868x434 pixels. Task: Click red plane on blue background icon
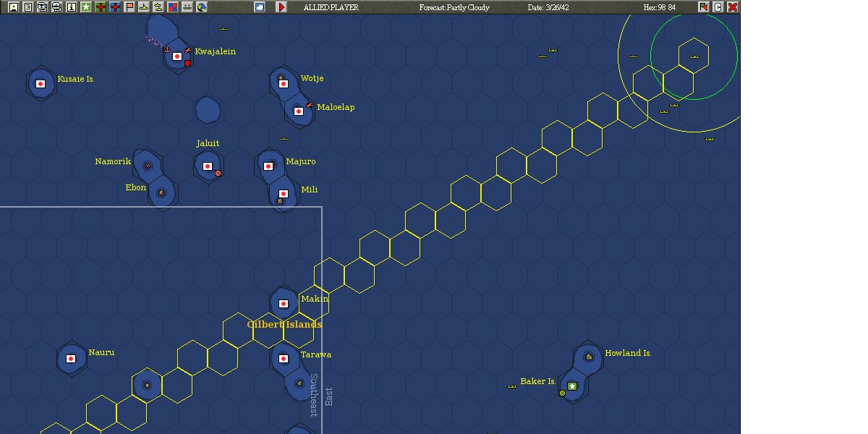click(114, 7)
